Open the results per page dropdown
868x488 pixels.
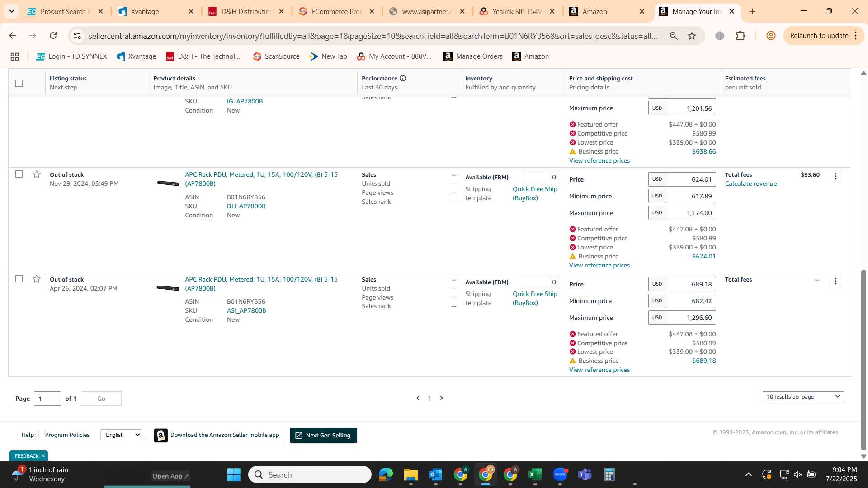tap(803, 397)
